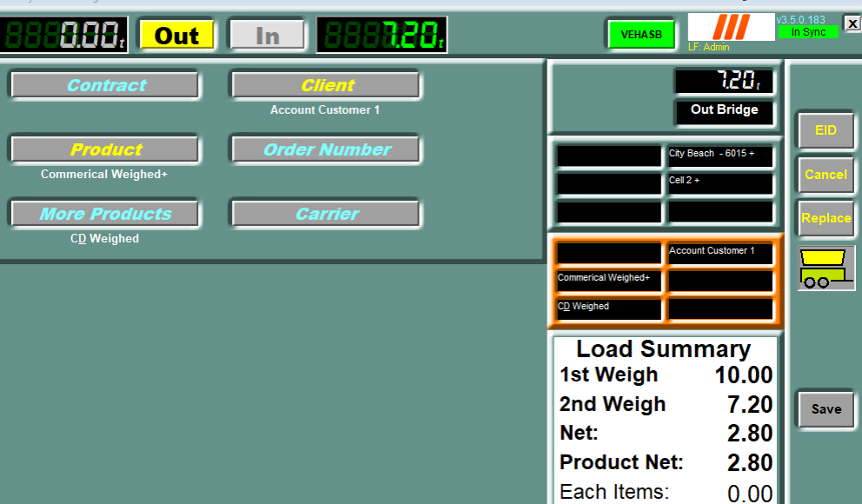Cancel the current transaction

tap(826, 175)
